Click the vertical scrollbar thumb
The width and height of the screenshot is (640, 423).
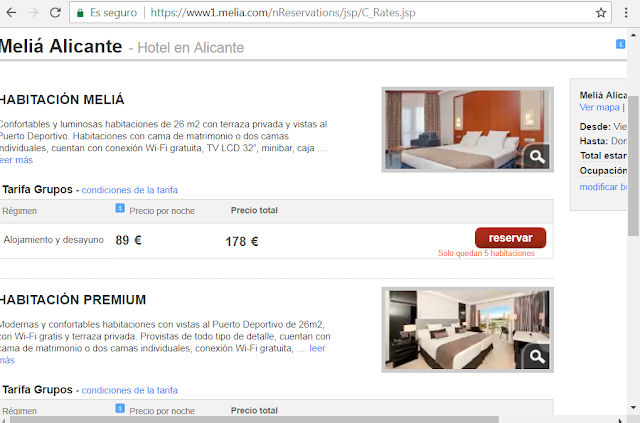633,166
